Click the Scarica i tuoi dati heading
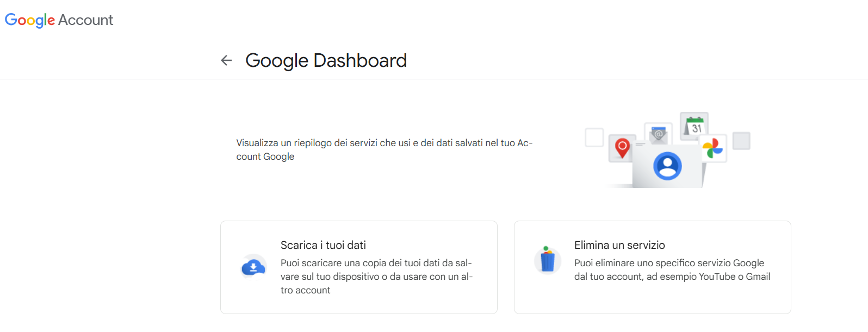Image resolution: width=868 pixels, height=332 pixels. [x=323, y=245]
